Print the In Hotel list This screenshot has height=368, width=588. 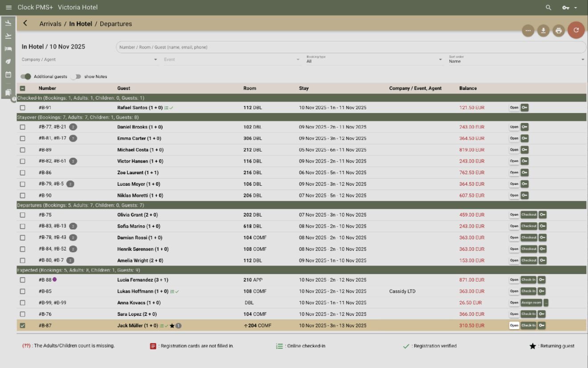(x=559, y=31)
